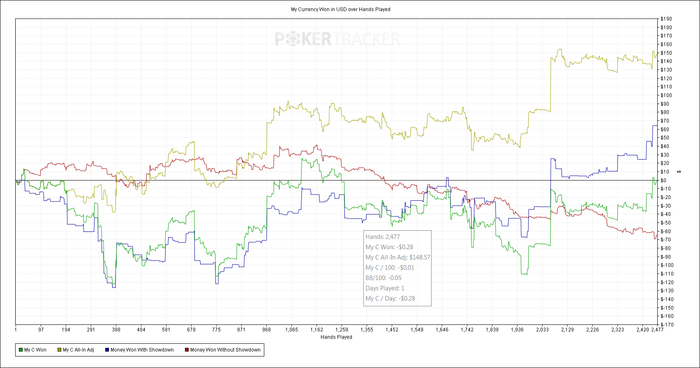Select the 'My C All-In Adj' legend label

click(78, 350)
